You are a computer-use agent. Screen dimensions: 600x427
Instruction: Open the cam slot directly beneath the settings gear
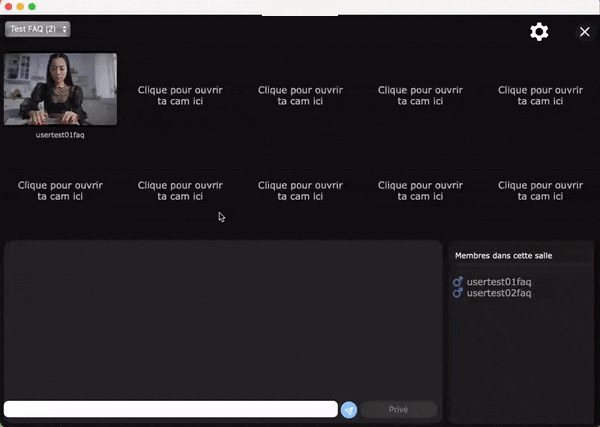[x=540, y=95]
